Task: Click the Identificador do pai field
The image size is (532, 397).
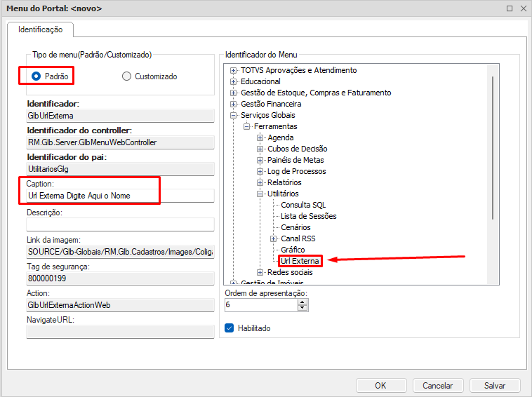Action: 120,169
